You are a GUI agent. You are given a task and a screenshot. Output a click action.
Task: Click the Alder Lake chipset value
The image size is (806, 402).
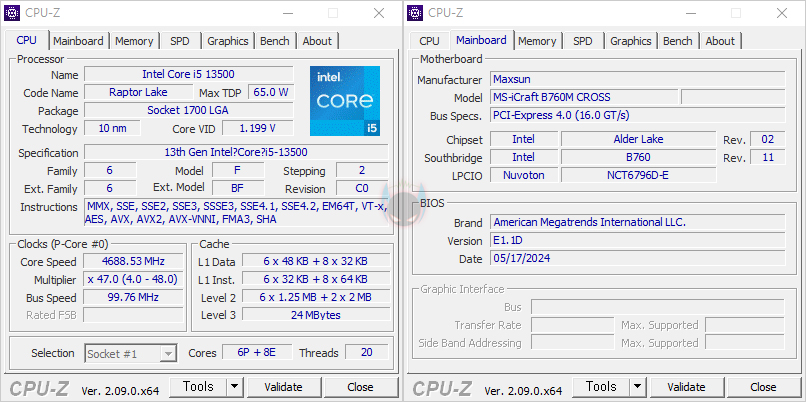638,139
